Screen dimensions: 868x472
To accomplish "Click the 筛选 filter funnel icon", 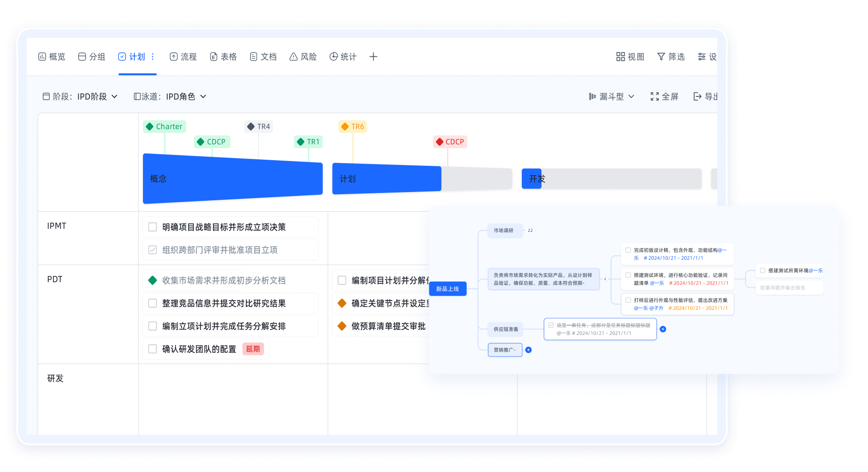I will [661, 57].
